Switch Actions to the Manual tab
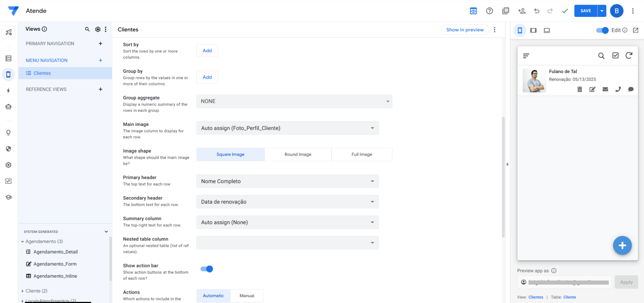This screenshot has height=303, width=644. pyautogui.click(x=247, y=295)
